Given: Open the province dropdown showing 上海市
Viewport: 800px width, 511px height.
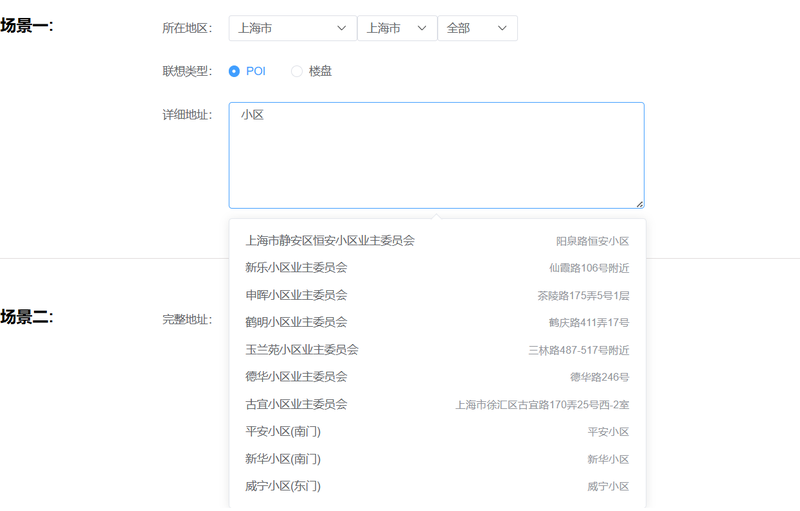Looking at the screenshot, I should click(x=292, y=28).
